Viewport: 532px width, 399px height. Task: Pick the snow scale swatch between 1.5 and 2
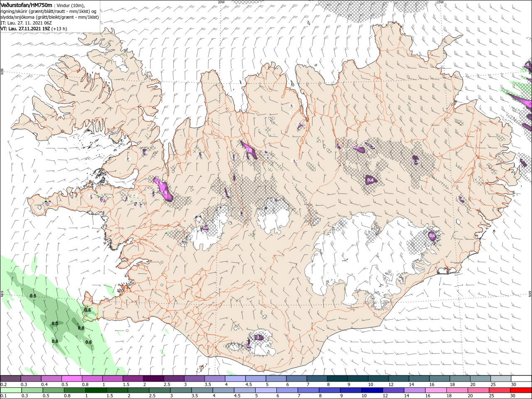coord(133,379)
